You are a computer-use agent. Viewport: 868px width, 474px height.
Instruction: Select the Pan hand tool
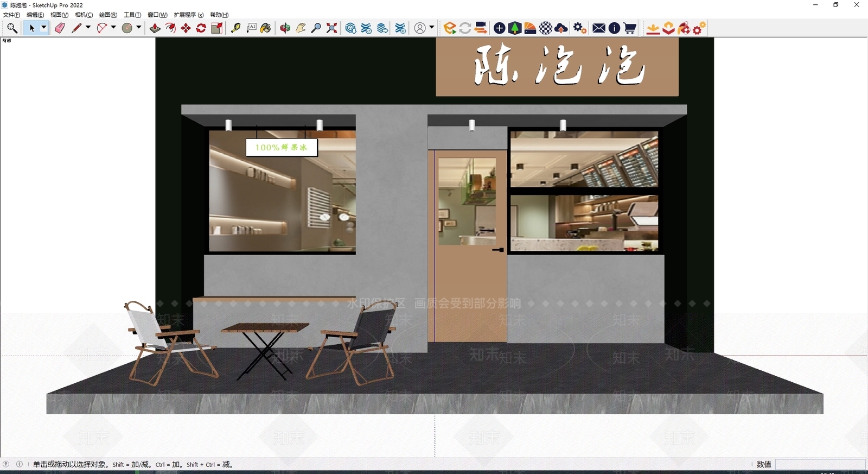[x=301, y=28]
